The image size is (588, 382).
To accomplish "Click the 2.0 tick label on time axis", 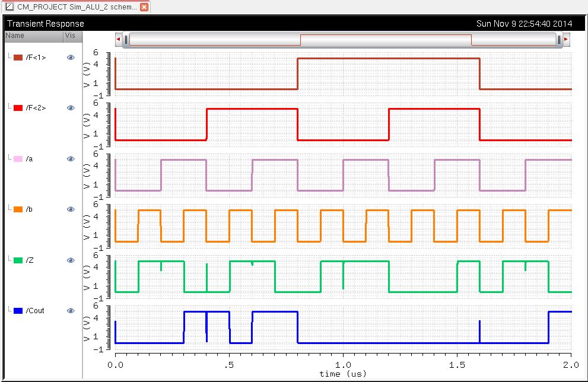I will coord(571,365).
